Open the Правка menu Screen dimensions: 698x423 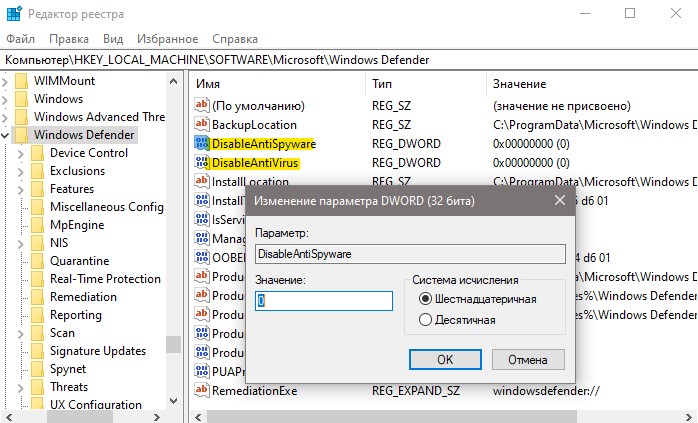coord(69,39)
